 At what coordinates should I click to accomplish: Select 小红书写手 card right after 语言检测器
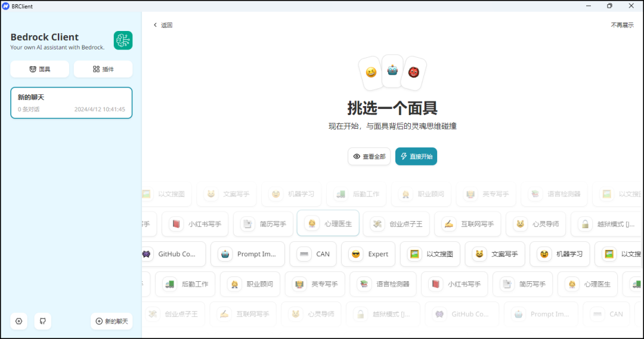pyautogui.click(x=454, y=284)
